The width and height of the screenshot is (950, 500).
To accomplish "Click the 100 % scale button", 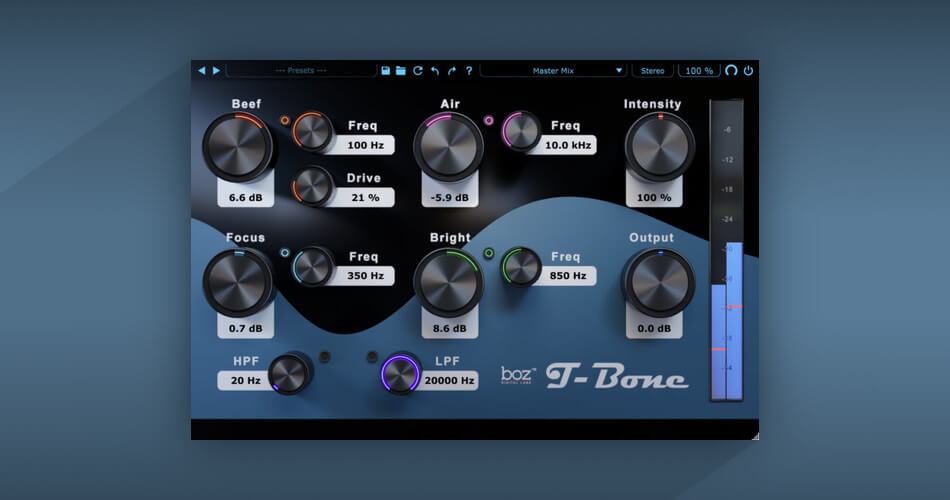I will click(699, 71).
